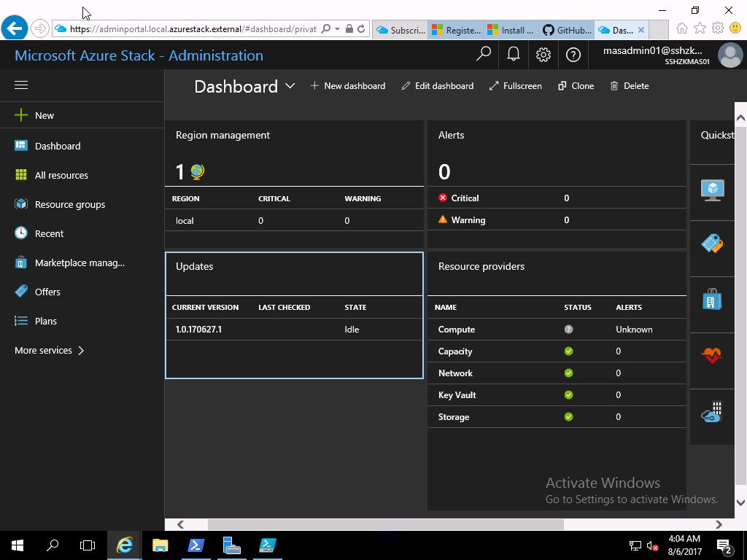Open the browser favorites star
Screen dimensions: 747x560
coord(700,28)
